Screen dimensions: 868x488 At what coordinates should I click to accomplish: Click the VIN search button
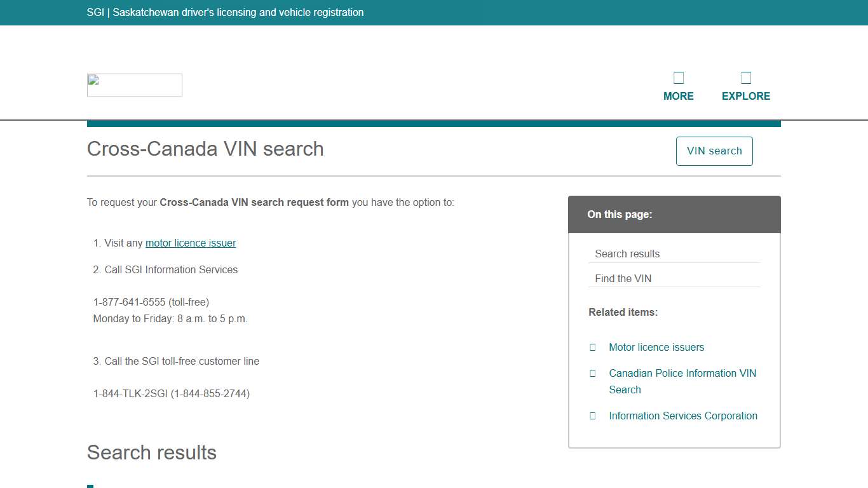[x=714, y=151]
